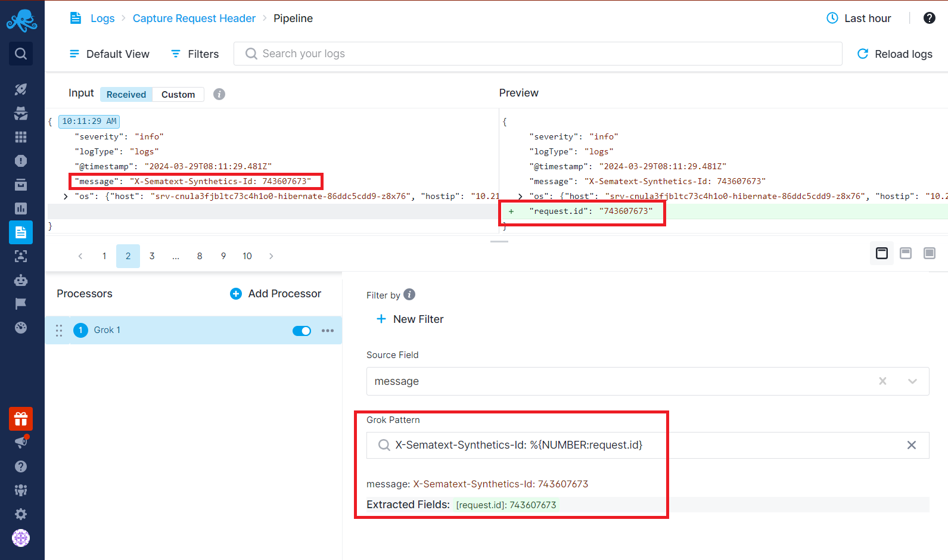
Task: Open the alerts exclamation icon in sidebar
Action: [21, 161]
